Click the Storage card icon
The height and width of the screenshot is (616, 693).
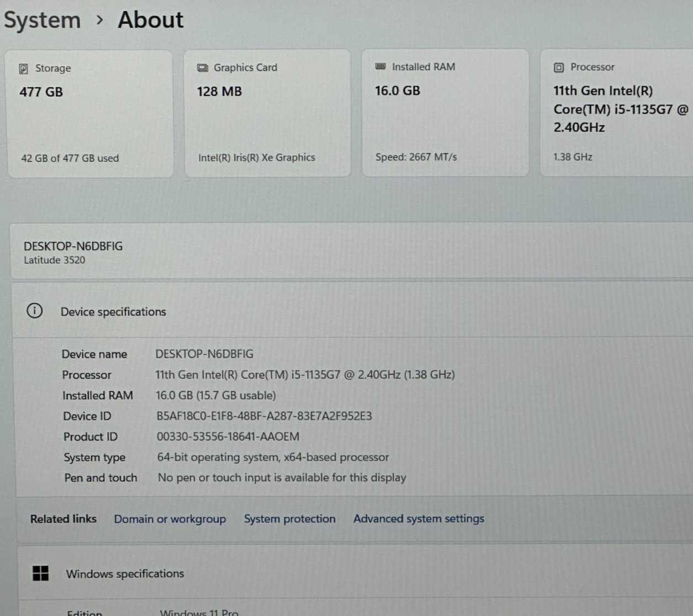[23, 69]
